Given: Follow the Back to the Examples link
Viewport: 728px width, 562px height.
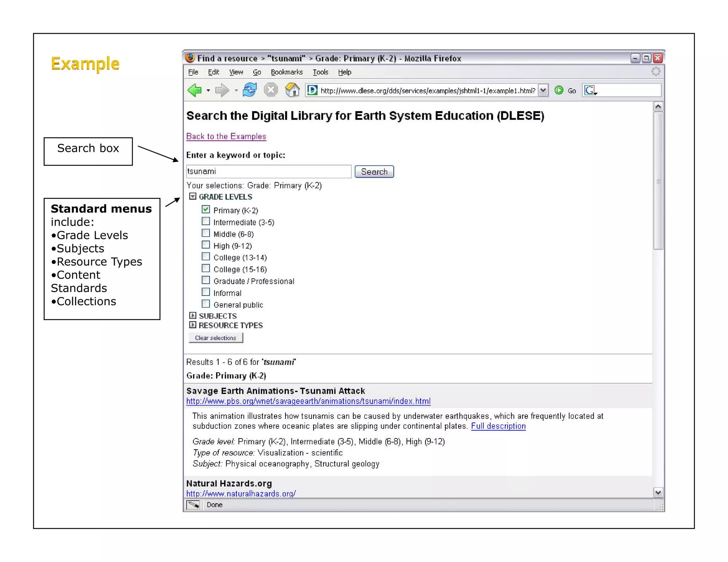Looking at the screenshot, I should [x=226, y=136].
